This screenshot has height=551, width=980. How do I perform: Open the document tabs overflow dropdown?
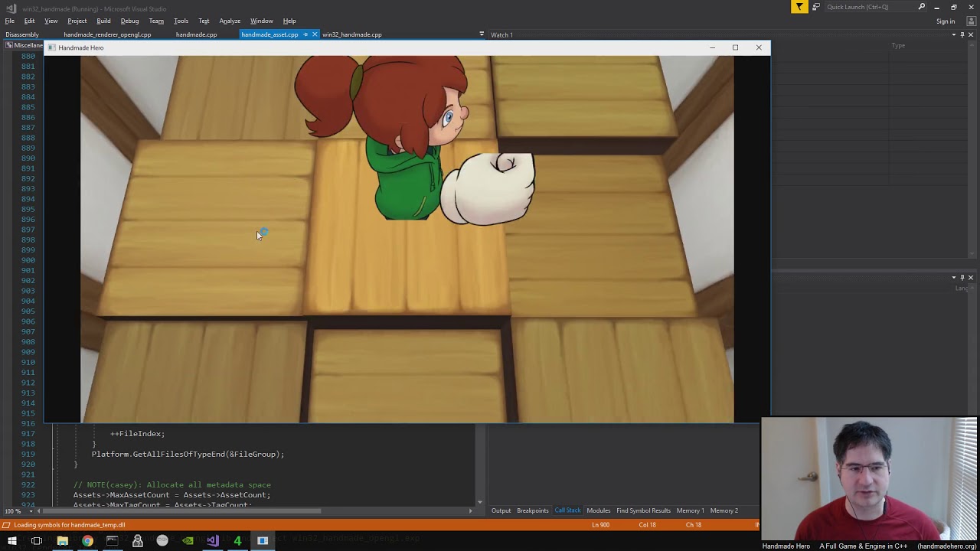pyautogui.click(x=482, y=34)
